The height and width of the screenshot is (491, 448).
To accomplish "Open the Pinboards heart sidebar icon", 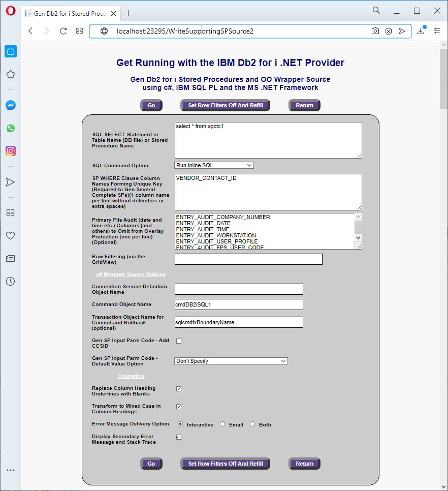I will coord(11,235).
